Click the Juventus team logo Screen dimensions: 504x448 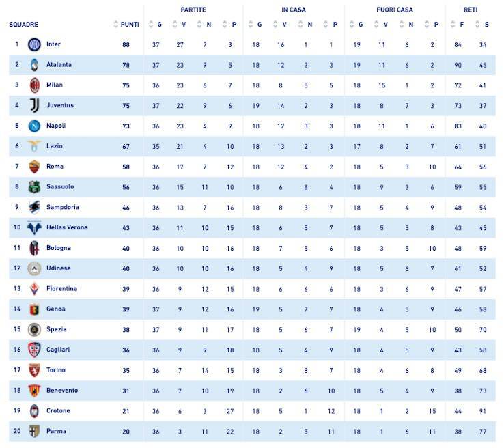click(34, 106)
